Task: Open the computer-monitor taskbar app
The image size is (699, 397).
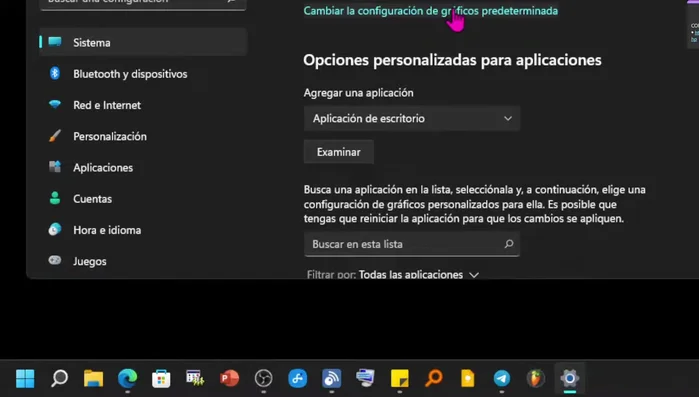Action: click(365, 379)
